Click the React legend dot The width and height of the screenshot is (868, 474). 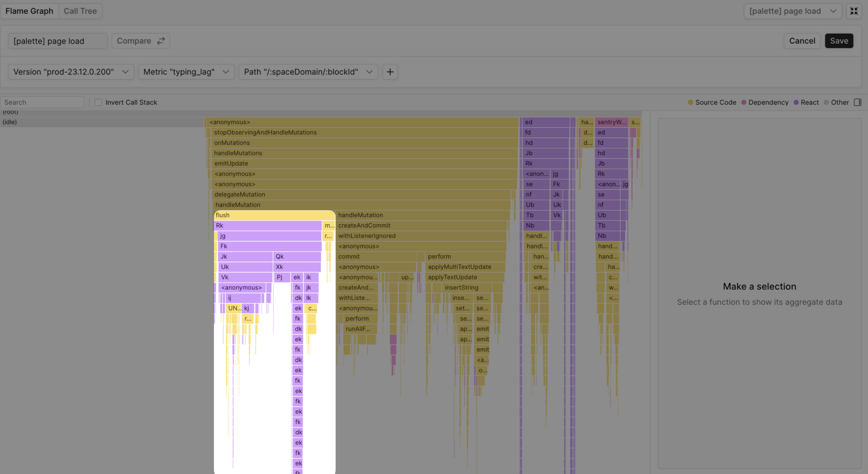pyautogui.click(x=796, y=102)
